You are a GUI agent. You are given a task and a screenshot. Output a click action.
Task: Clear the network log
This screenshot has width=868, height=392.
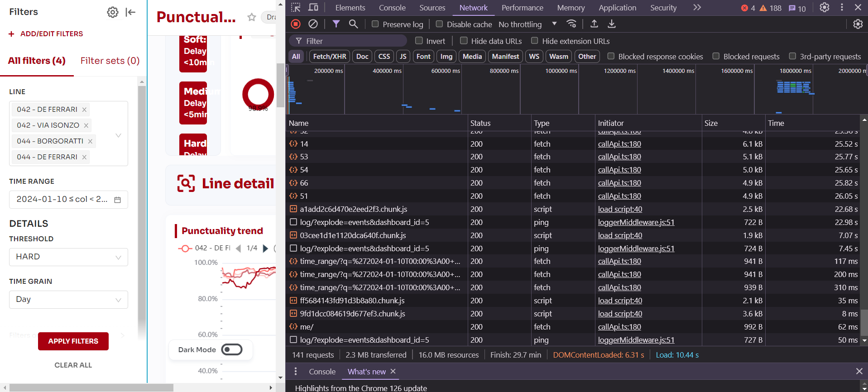(313, 24)
